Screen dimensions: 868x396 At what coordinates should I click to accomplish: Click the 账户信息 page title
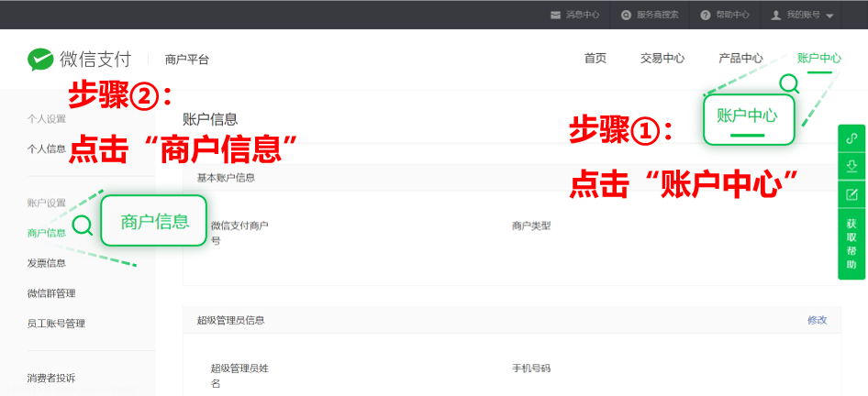[210, 119]
